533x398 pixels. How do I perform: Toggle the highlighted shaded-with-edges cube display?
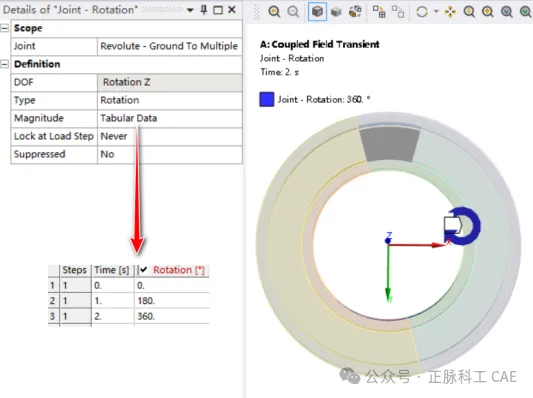click(317, 12)
